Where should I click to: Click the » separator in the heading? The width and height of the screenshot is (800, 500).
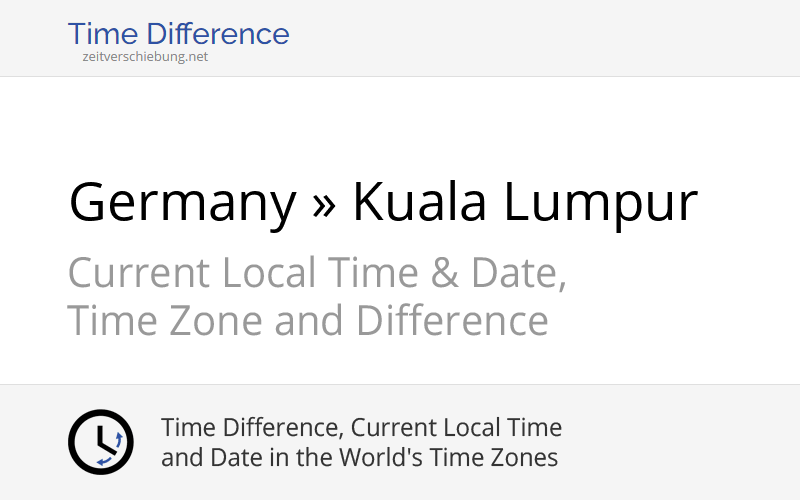(x=324, y=203)
